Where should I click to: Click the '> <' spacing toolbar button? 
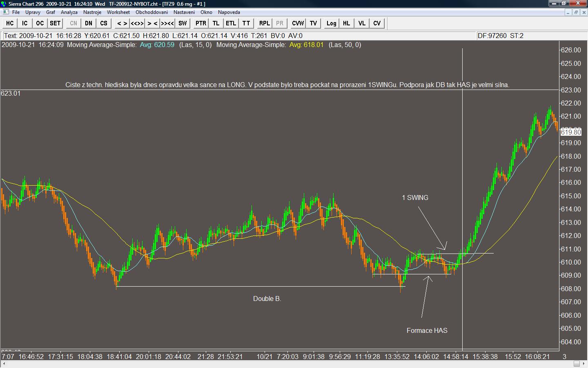click(152, 23)
